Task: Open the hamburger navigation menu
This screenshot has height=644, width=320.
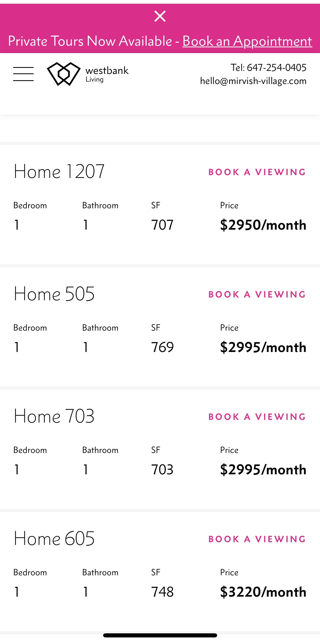Action: coord(24,74)
